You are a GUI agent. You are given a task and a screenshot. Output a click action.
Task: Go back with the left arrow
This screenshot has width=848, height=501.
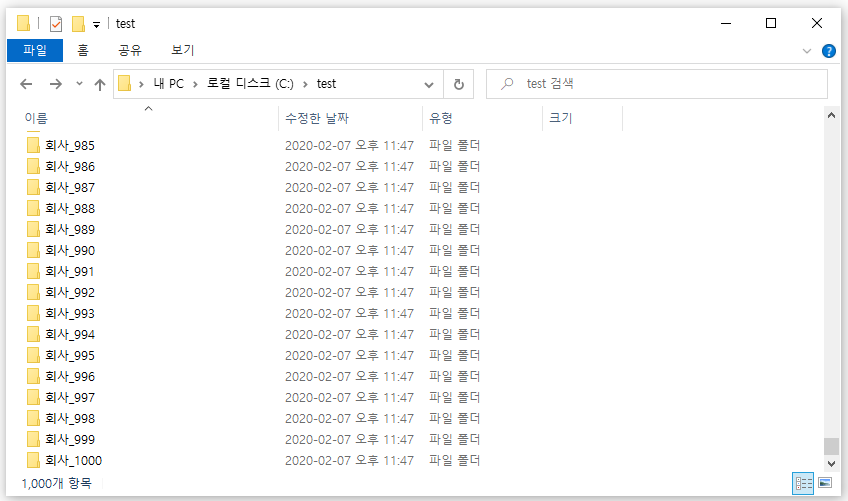pos(26,84)
